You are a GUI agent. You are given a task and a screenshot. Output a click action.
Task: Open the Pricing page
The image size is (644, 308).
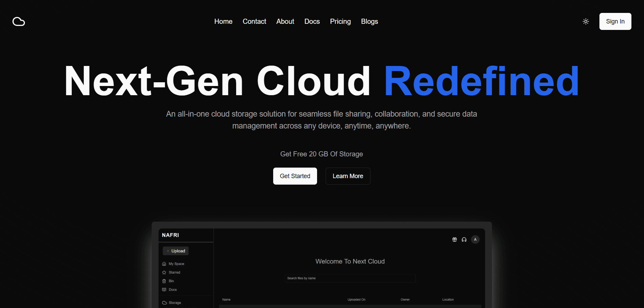[340, 21]
